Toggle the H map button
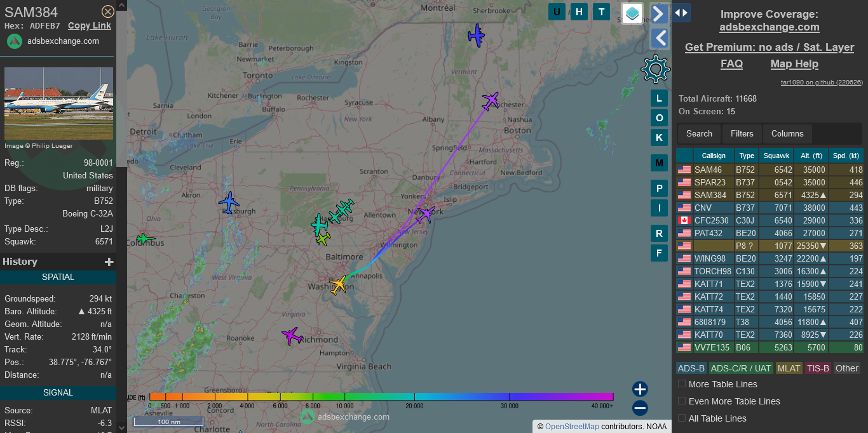The width and height of the screenshot is (868, 433). tap(579, 11)
